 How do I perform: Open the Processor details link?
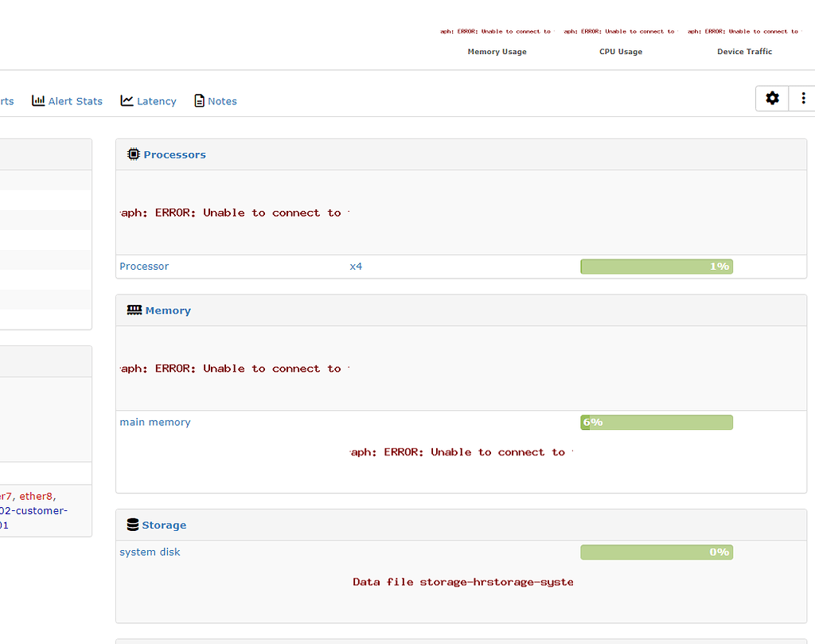tap(144, 266)
